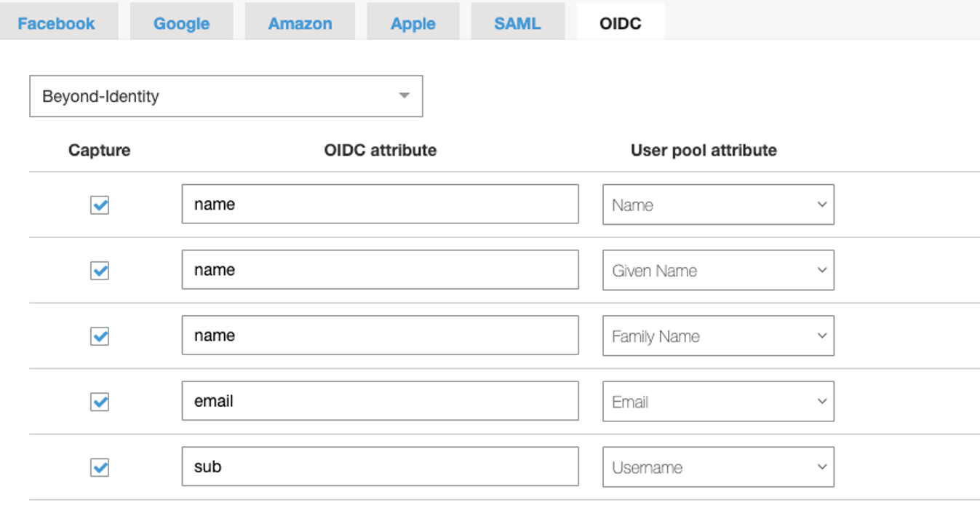Viewport: 980px width, 516px height.
Task: Open the Beyond-Identity provider dropdown
Action: point(226,96)
